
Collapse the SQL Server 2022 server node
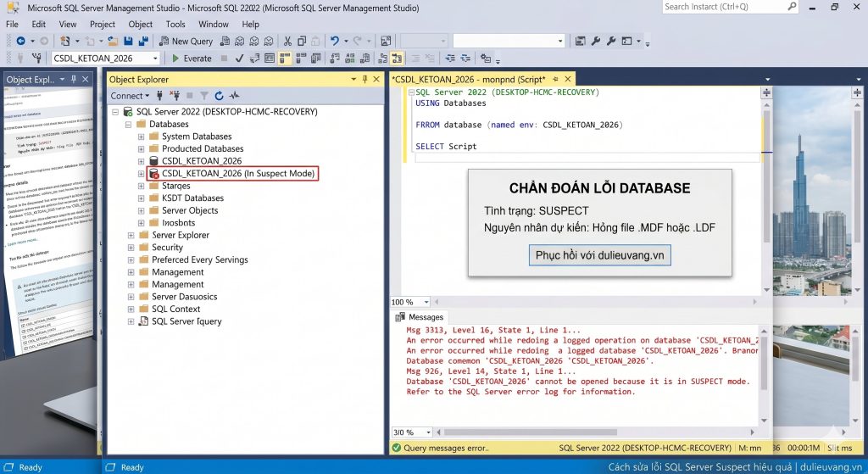click(x=115, y=111)
